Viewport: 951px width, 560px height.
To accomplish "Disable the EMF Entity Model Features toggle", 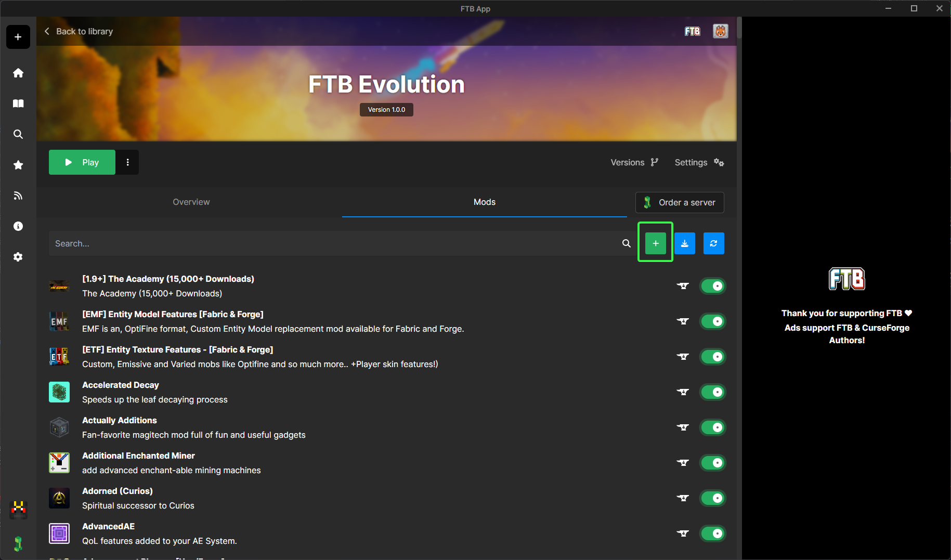I will (x=712, y=321).
